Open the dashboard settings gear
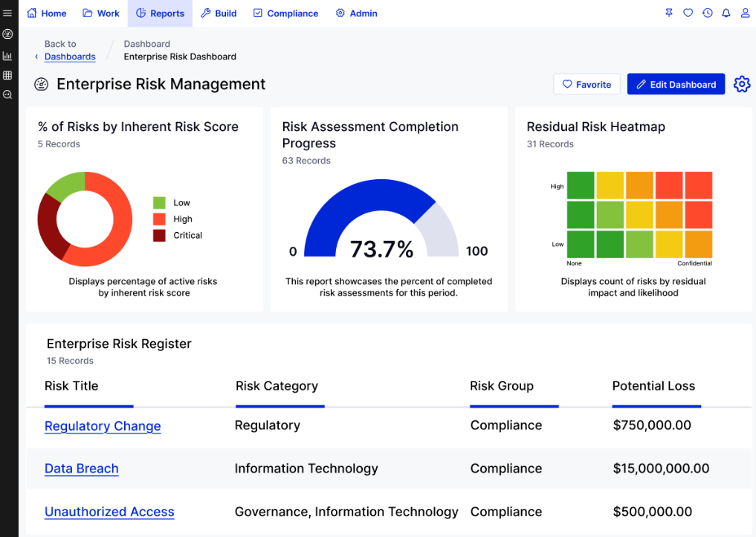 point(741,84)
